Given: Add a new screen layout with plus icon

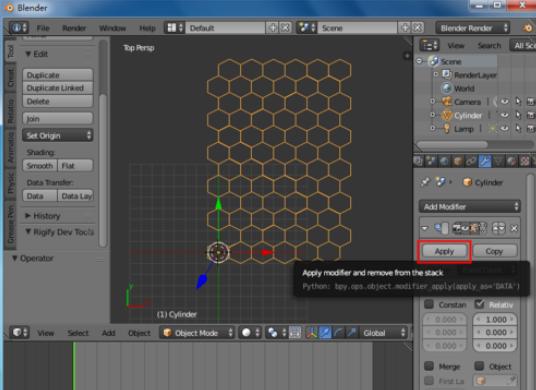Looking at the screenshot, I should (272, 28).
